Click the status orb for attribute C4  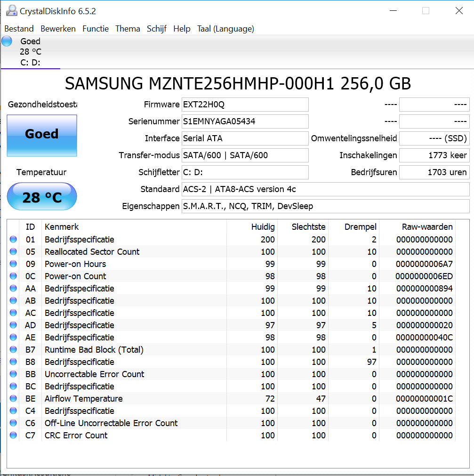point(13,411)
